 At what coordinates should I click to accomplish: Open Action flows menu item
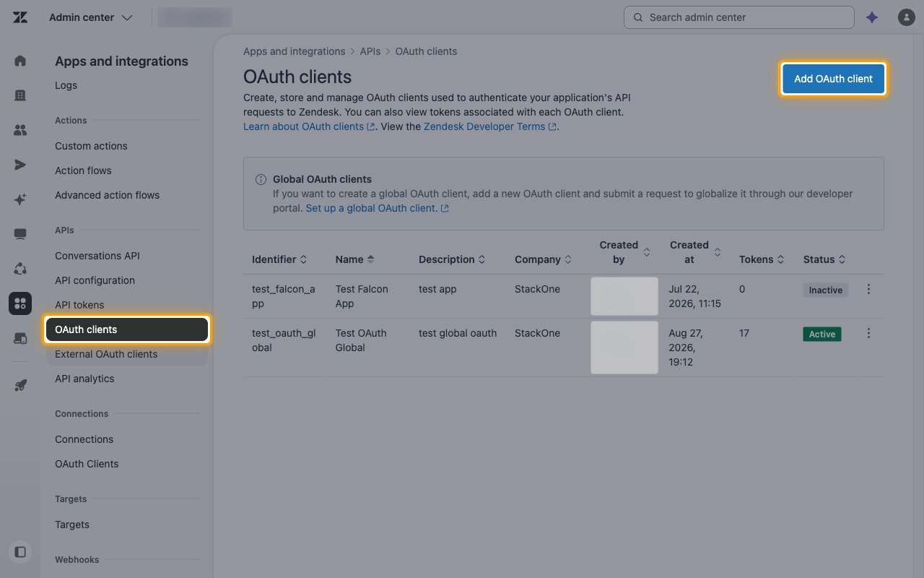[x=83, y=171]
